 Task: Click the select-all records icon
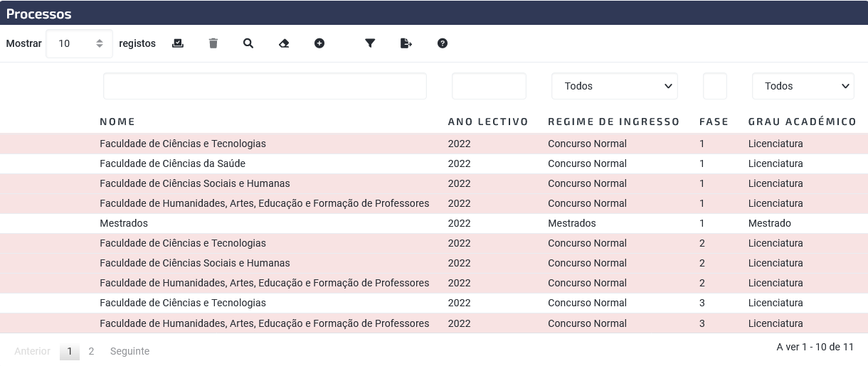coord(178,43)
